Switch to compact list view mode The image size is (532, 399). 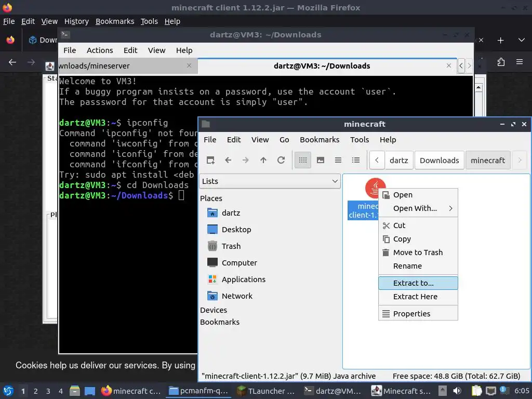pos(338,160)
